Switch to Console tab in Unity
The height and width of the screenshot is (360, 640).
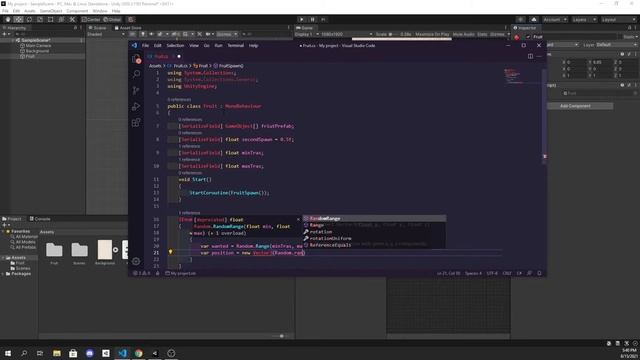(x=40, y=219)
